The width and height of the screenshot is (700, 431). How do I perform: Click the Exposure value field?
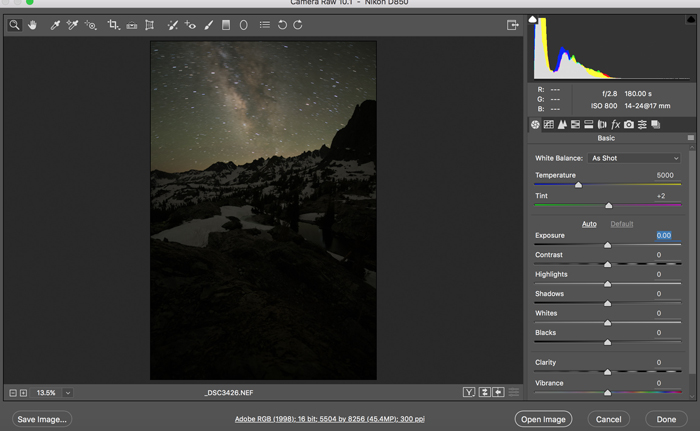663,236
